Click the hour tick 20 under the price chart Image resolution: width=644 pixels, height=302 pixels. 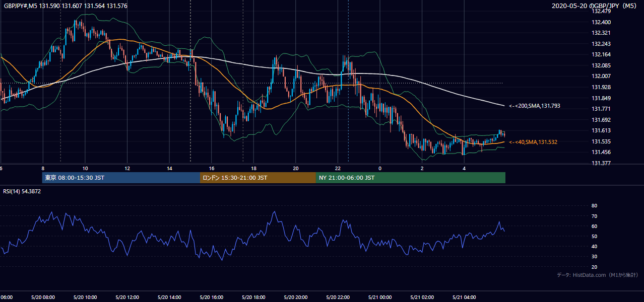tap(296, 168)
